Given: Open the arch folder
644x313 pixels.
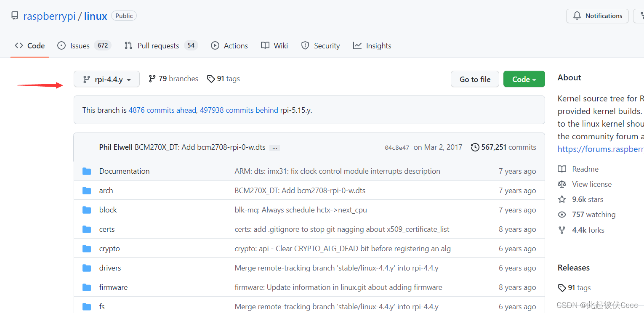Looking at the screenshot, I should click(106, 191).
